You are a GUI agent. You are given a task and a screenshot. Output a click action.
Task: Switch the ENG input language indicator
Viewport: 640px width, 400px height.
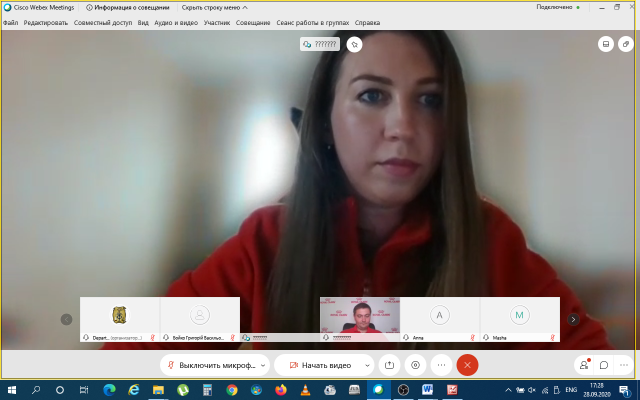point(571,390)
